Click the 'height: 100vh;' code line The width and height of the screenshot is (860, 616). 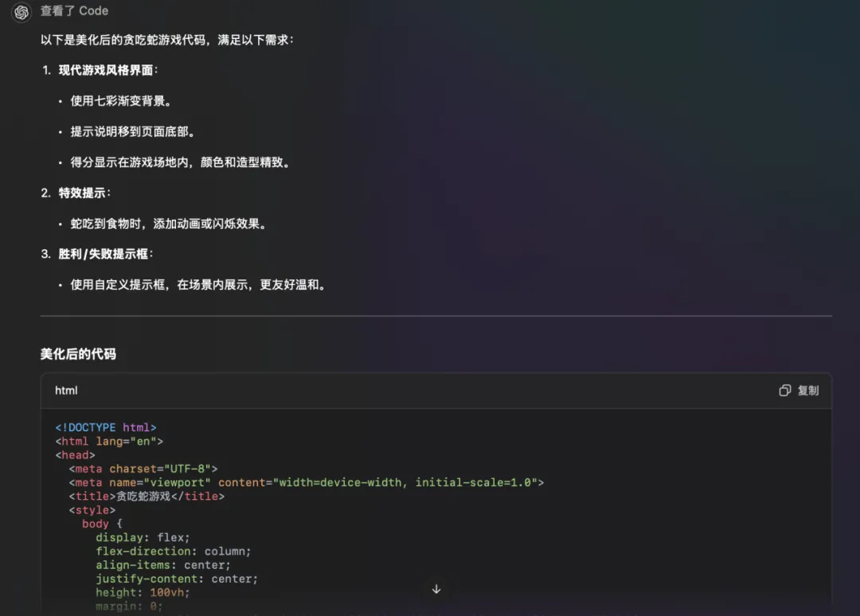tap(143, 592)
